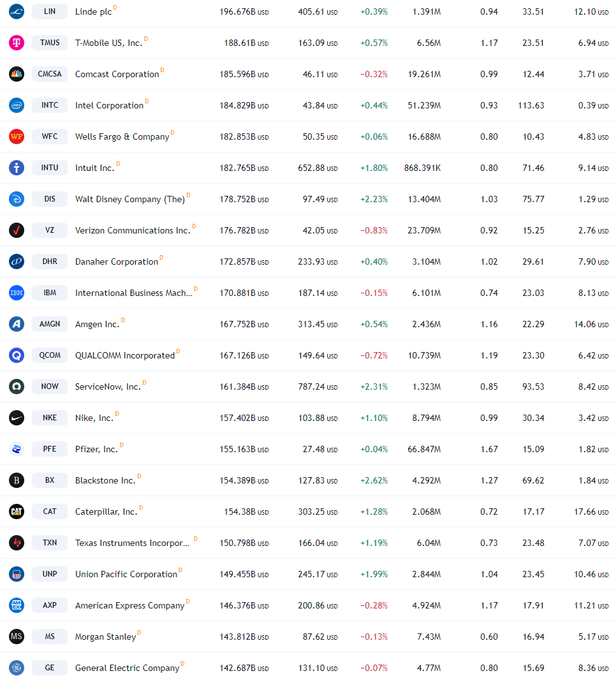Click the Nike swoosh logo
This screenshot has width=616, height=678.
tap(17, 418)
